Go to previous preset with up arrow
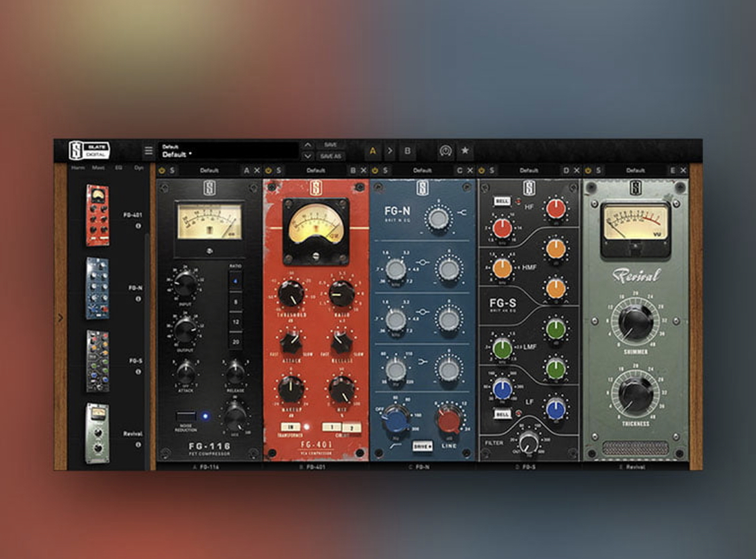 pyautogui.click(x=308, y=145)
